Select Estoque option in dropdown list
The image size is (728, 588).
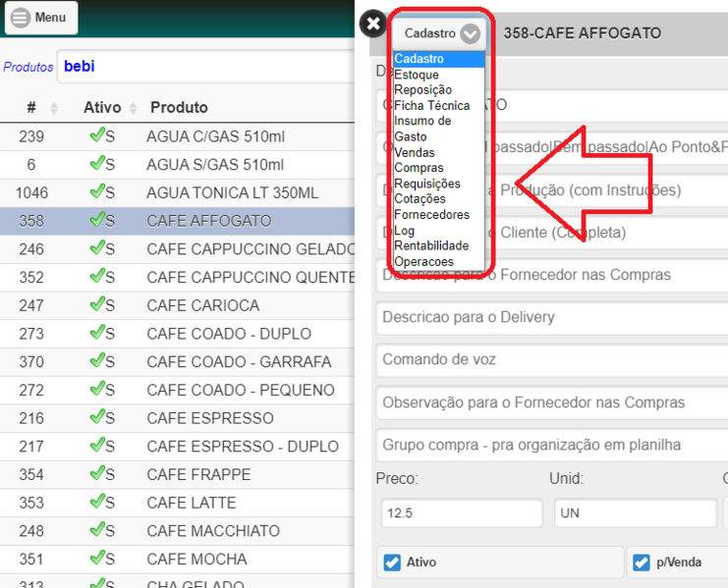(x=439, y=75)
